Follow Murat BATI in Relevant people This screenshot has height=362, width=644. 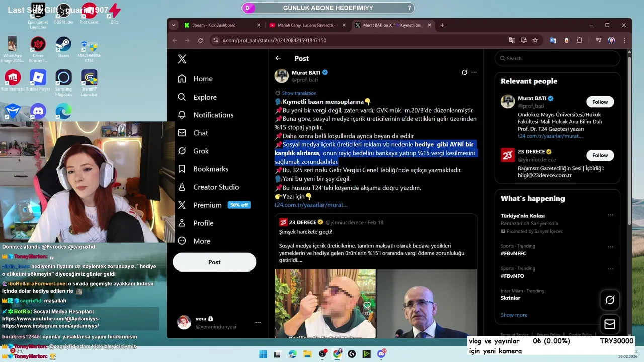[x=600, y=102]
